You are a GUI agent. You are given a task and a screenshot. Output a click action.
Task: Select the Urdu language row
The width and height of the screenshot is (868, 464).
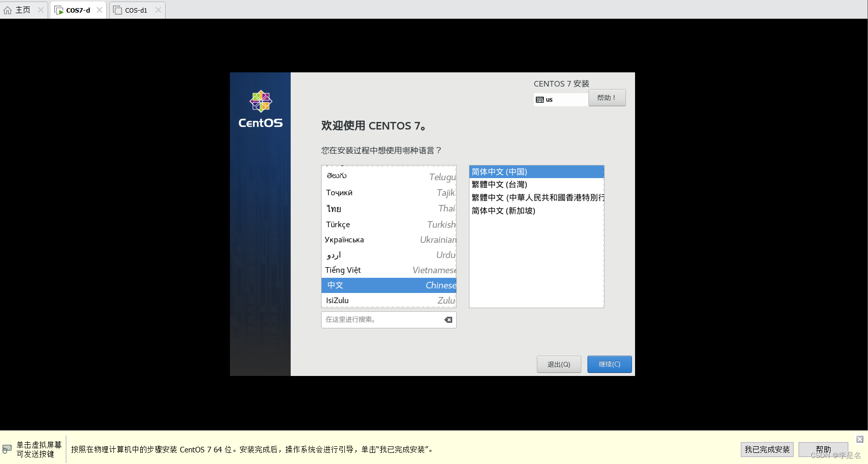point(389,255)
